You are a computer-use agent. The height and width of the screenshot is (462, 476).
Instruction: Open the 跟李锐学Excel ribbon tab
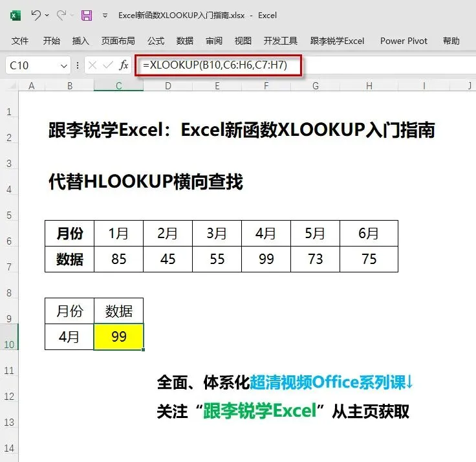click(337, 41)
